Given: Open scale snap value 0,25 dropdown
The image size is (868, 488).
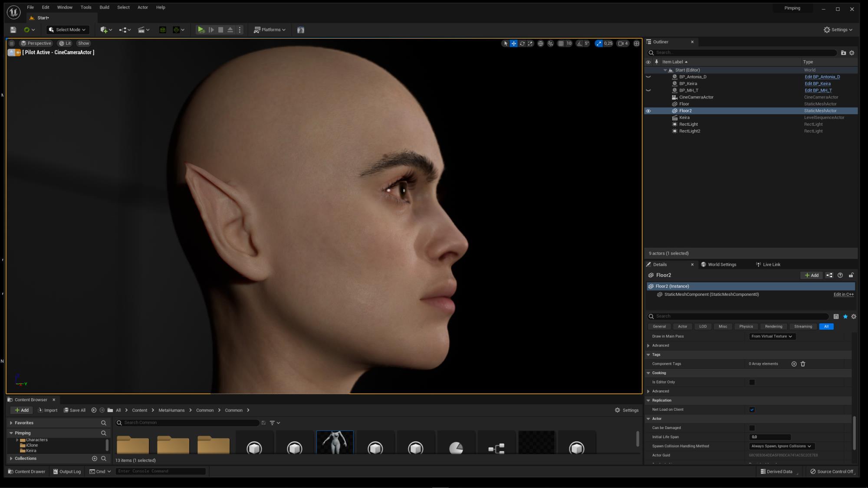Looking at the screenshot, I should pos(608,43).
